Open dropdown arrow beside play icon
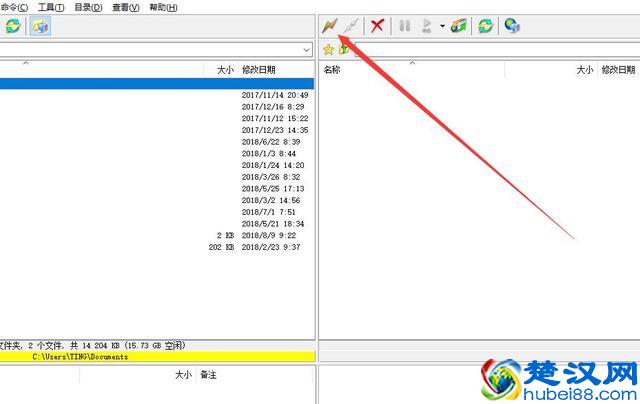This screenshot has width=640, height=404. pyautogui.click(x=441, y=26)
